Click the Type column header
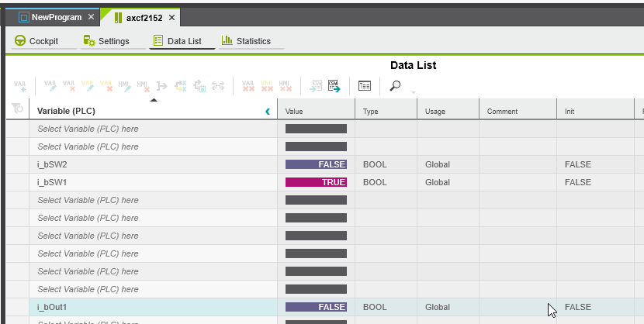This screenshot has height=324, width=644. pos(386,111)
